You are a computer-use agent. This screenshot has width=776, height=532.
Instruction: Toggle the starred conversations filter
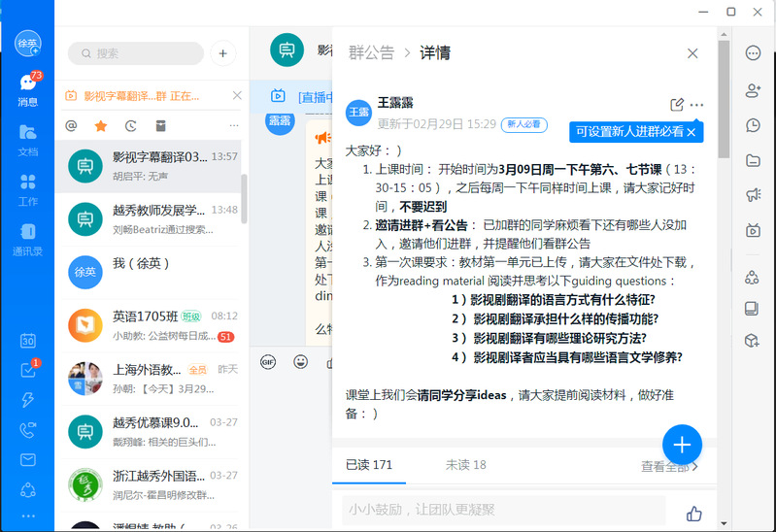coord(101,125)
